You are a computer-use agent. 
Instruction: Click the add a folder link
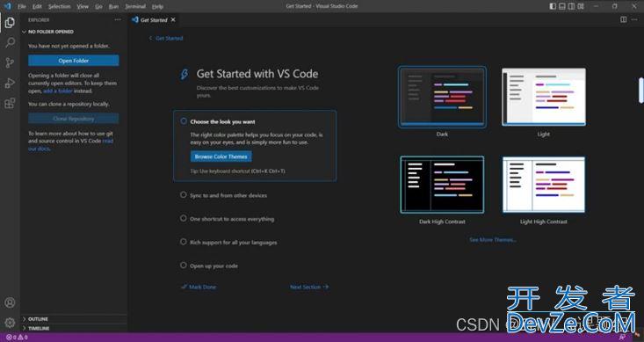[x=57, y=91]
